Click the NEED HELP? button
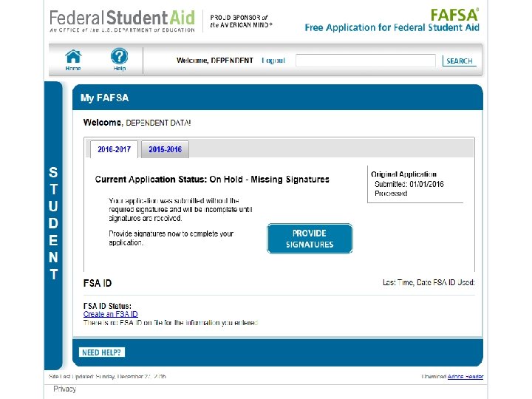Screen dimensions: 532x399 [102, 352]
